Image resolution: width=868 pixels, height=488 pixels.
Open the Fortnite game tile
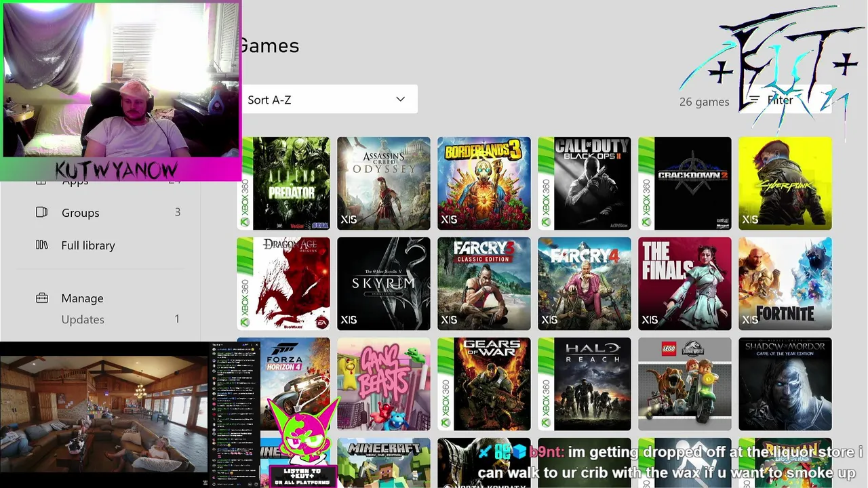pyautogui.click(x=785, y=284)
